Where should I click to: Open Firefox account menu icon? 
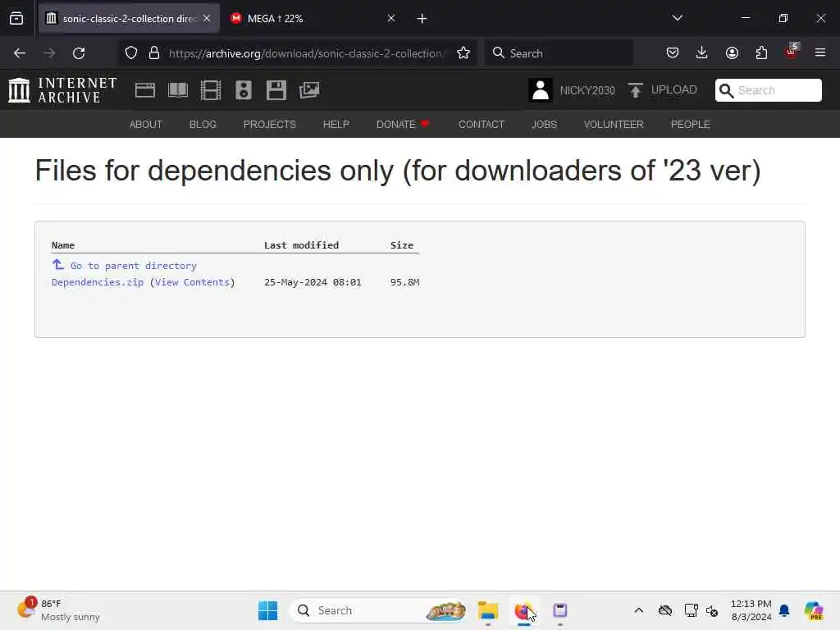(x=732, y=53)
